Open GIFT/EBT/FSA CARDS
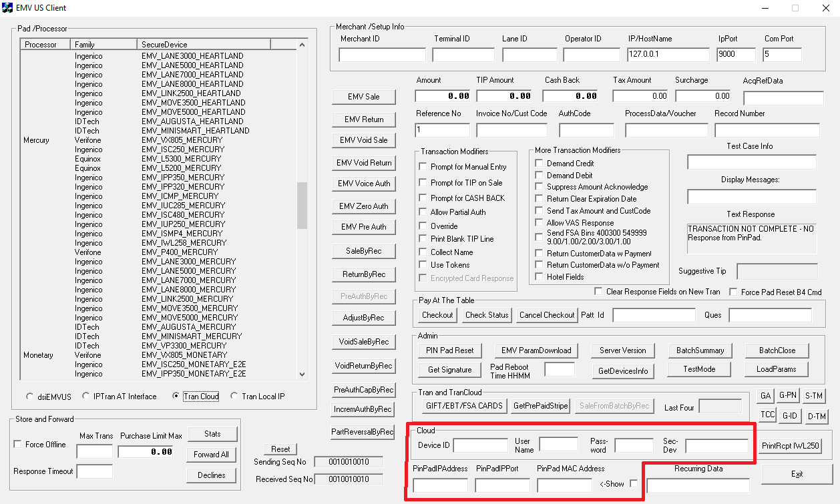This screenshot has width=840, height=504. [x=463, y=406]
